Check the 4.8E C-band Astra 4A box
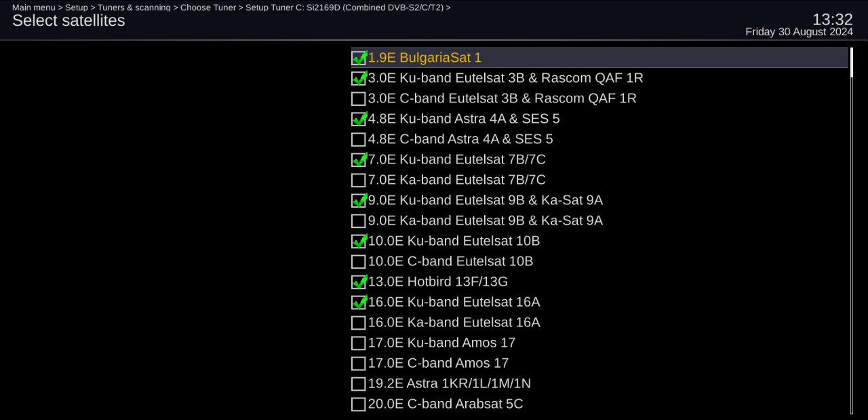 [359, 140]
